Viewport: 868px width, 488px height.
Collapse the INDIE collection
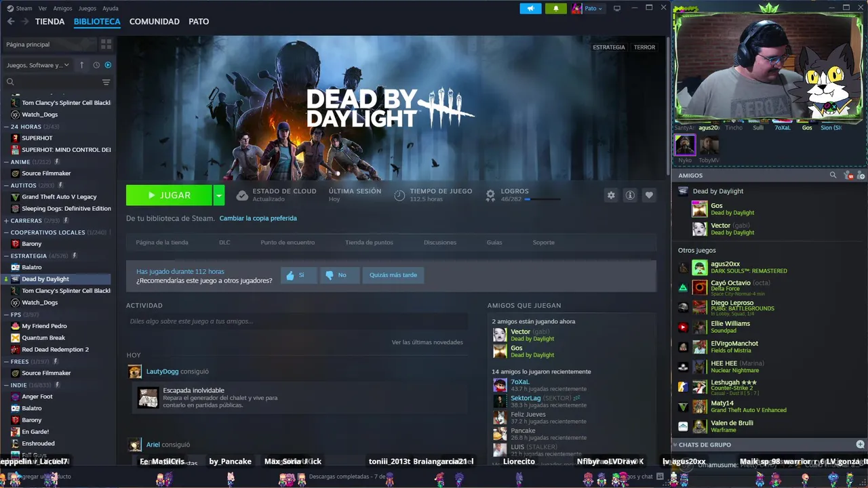coord(6,385)
